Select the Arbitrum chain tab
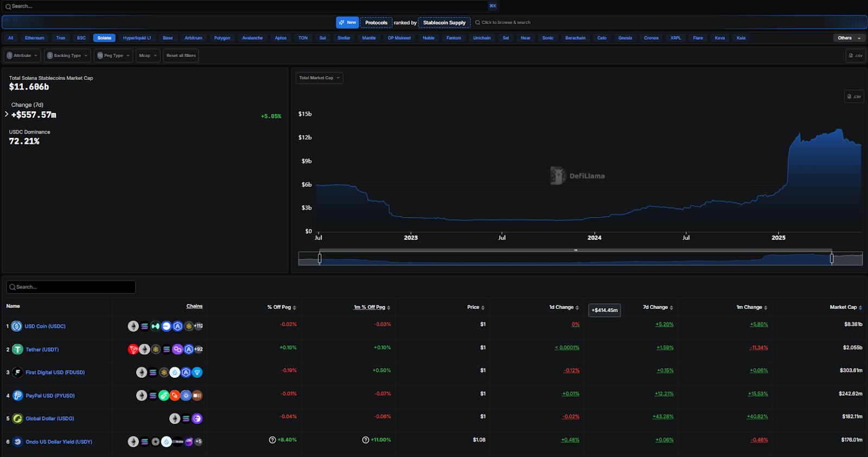The height and width of the screenshot is (457, 868). coord(193,38)
